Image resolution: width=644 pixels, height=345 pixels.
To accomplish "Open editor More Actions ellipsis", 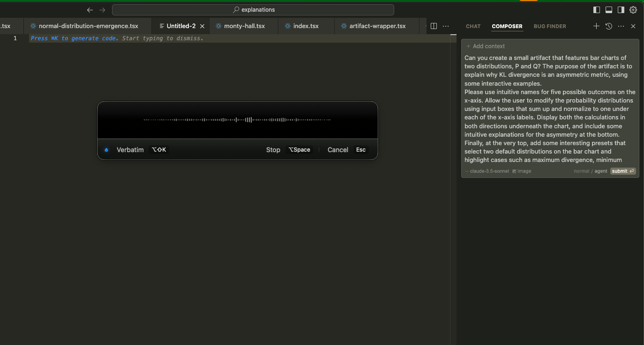I will click(x=446, y=26).
